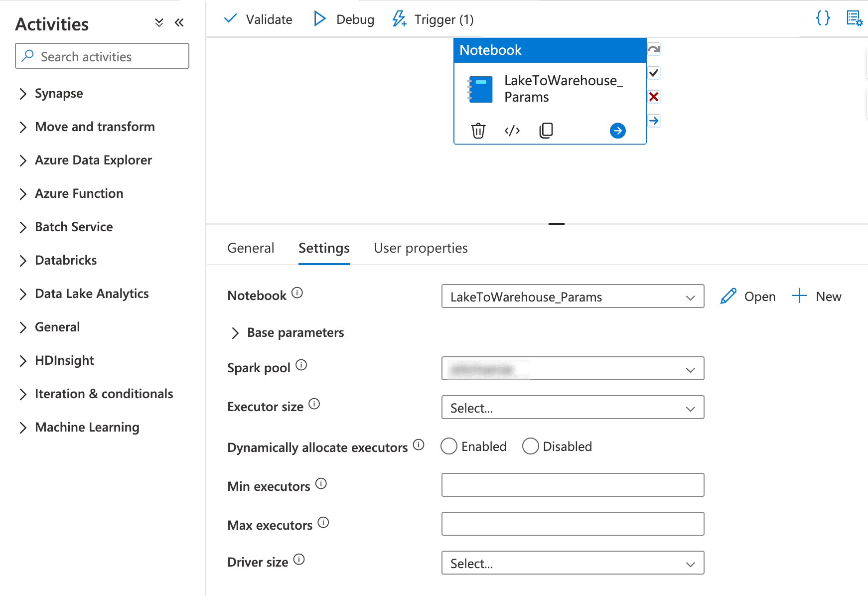The height and width of the screenshot is (596, 868).
Task: Select Enabled for dynamically allocate executors
Action: pyautogui.click(x=449, y=447)
